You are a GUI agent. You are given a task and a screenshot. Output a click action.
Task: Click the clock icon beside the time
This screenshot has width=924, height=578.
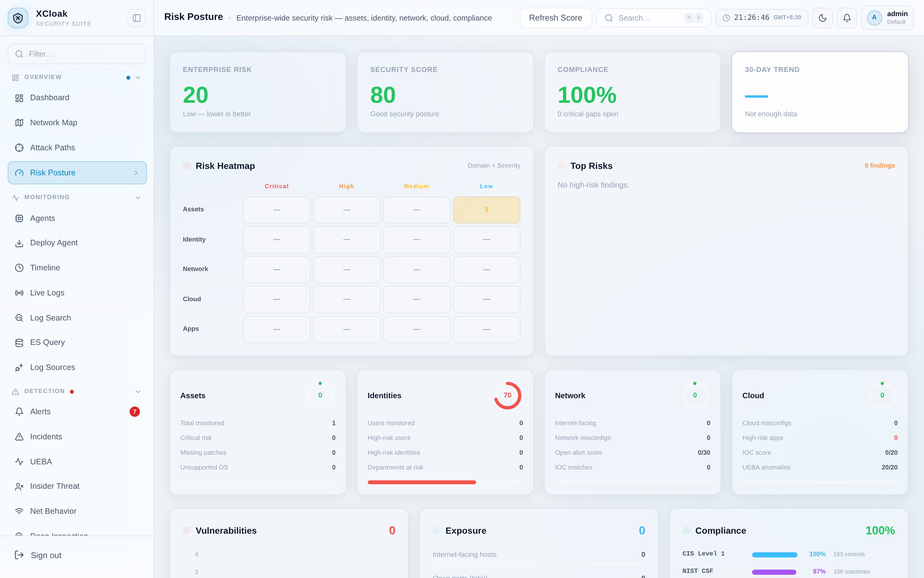pos(726,18)
